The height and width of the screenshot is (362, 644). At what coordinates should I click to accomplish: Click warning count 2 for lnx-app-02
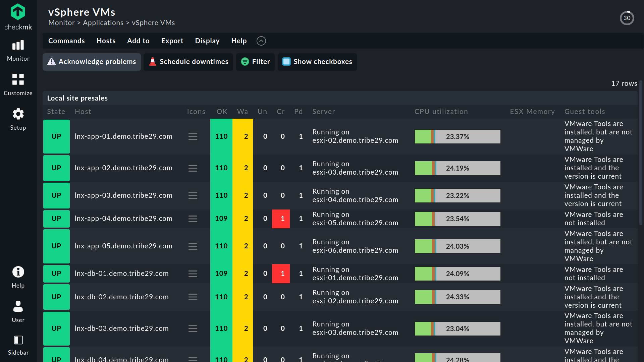(x=243, y=168)
